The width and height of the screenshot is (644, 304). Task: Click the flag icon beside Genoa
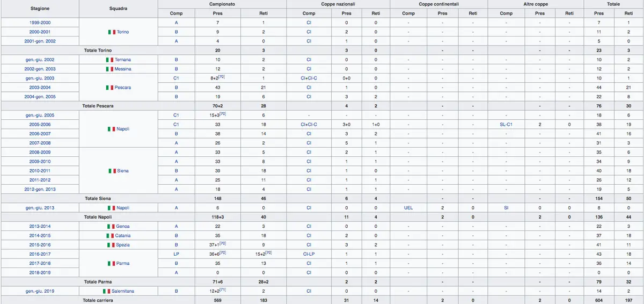(x=111, y=226)
